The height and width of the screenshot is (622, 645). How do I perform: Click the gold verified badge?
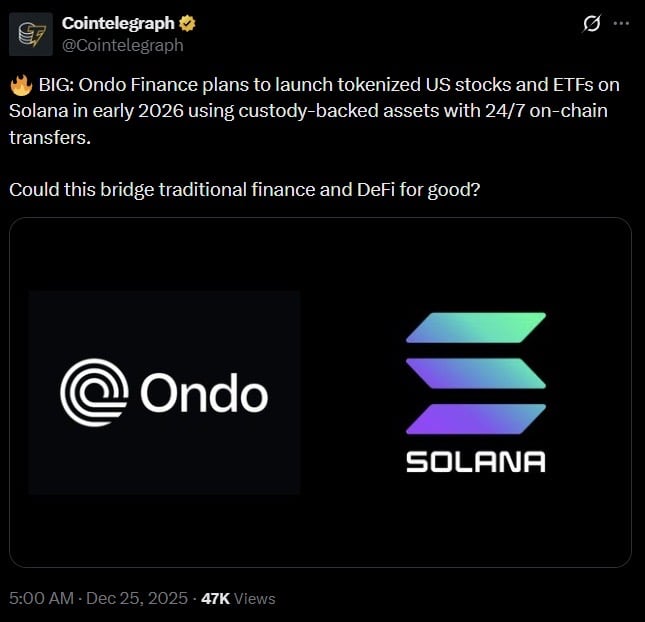tap(184, 23)
